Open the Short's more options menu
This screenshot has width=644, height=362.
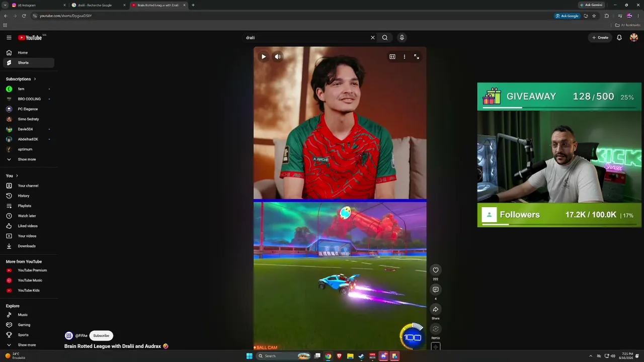pos(404,57)
